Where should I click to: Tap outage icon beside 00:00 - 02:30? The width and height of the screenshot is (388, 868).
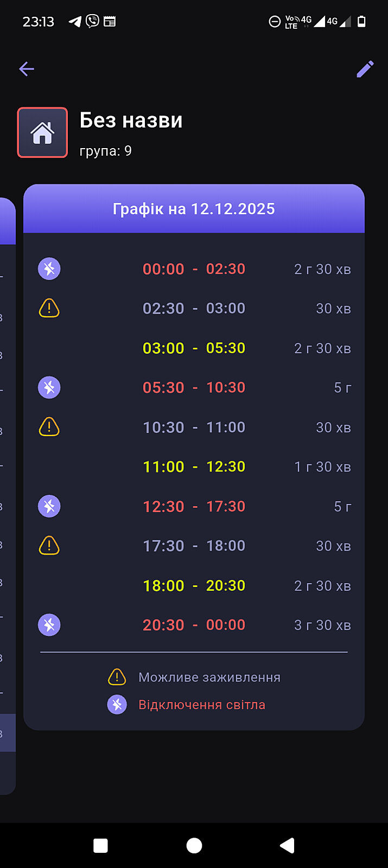pyautogui.click(x=49, y=269)
